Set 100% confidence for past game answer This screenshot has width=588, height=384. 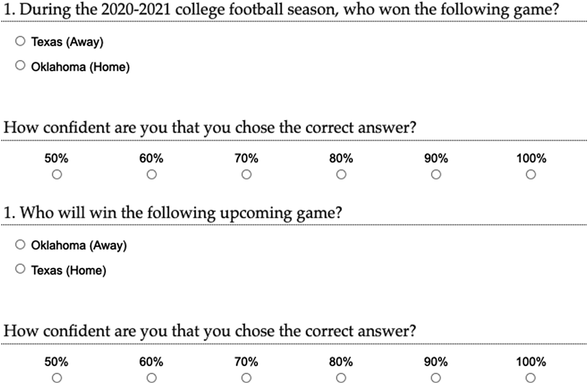(531, 175)
